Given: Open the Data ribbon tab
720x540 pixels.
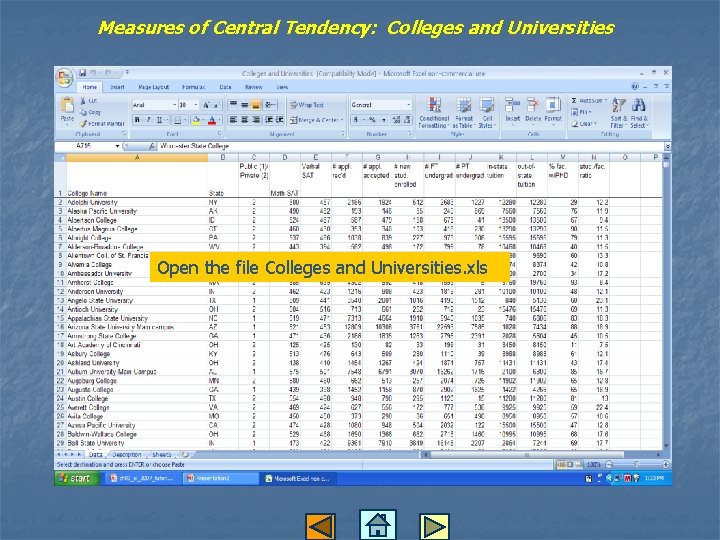Looking at the screenshot, I should coord(225,87).
